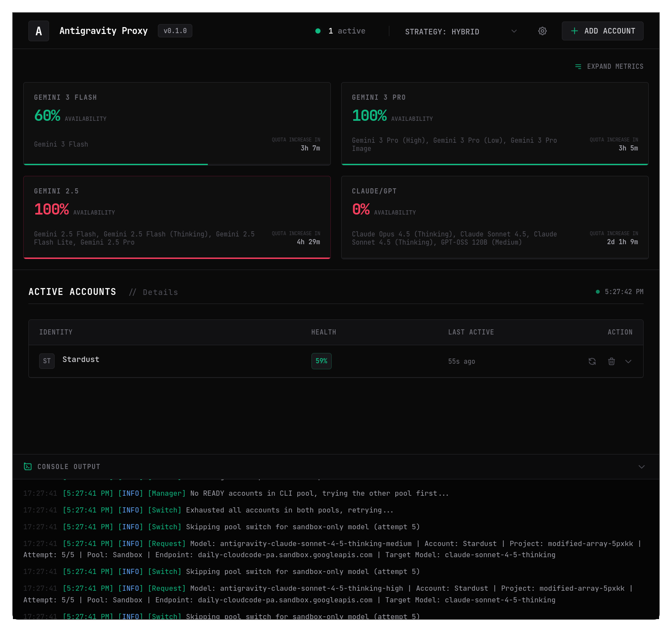
Task: Collapse the Console Output panel chevron
Action: pos(641,467)
